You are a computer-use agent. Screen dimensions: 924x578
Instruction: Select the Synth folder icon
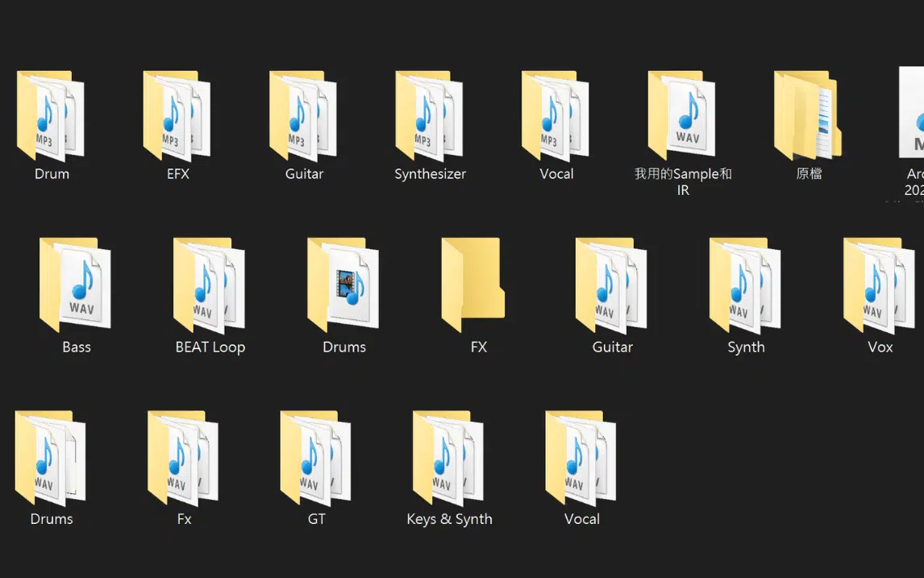[x=745, y=285]
